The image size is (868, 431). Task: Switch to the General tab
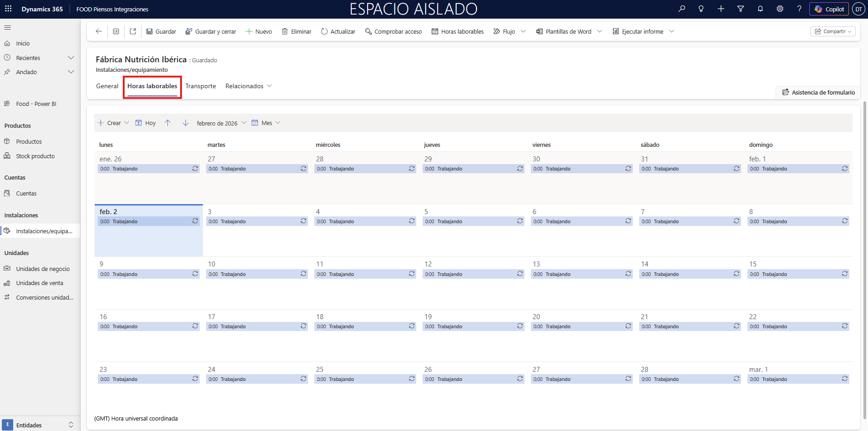[107, 86]
